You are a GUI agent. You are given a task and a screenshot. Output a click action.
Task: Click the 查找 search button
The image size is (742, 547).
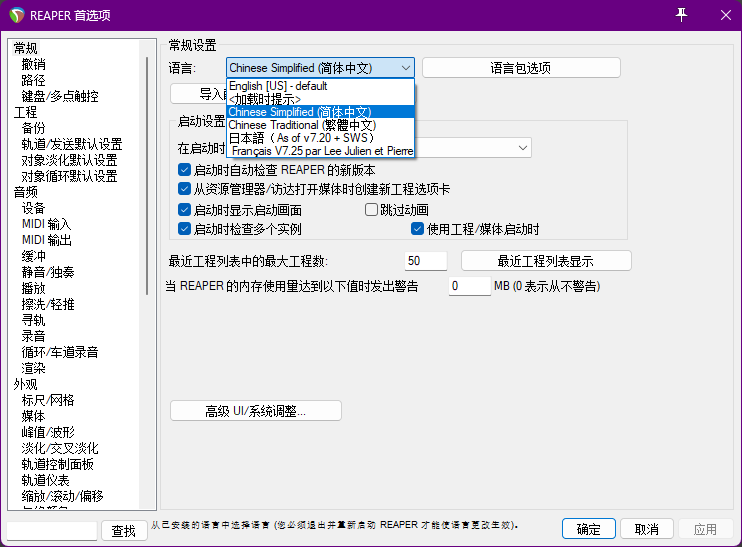click(x=124, y=531)
